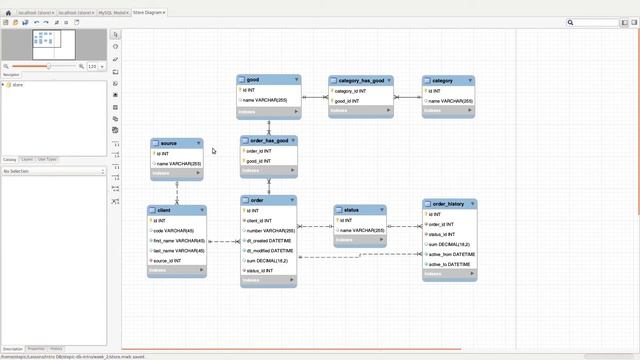Select the 1:n non-identifying relationship tool
The image size is (640, 360).
[x=116, y=155]
